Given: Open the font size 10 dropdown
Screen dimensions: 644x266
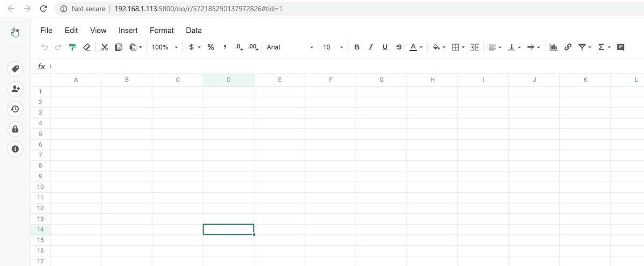Looking at the screenshot, I should (333, 47).
